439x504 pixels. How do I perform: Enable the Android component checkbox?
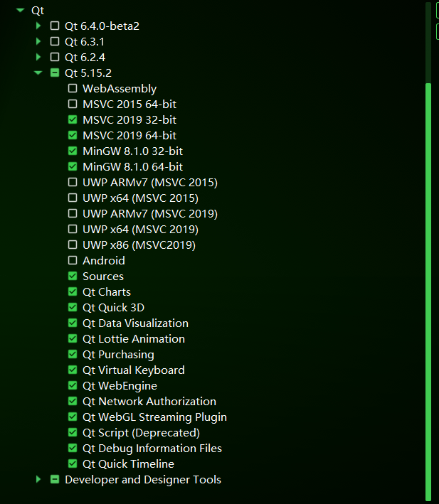tap(73, 260)
